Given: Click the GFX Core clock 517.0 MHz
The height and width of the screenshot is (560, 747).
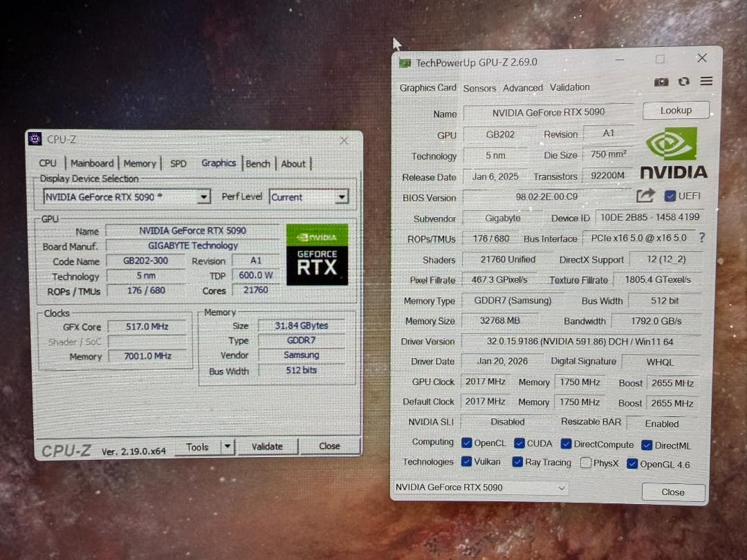Looking at the screenshot, I should 147,326.
